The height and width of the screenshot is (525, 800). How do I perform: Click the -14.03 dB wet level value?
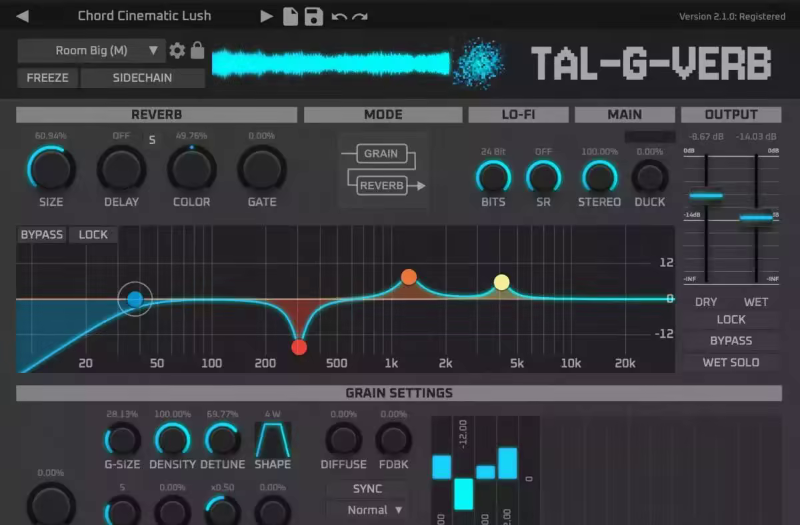click(756, 137)
